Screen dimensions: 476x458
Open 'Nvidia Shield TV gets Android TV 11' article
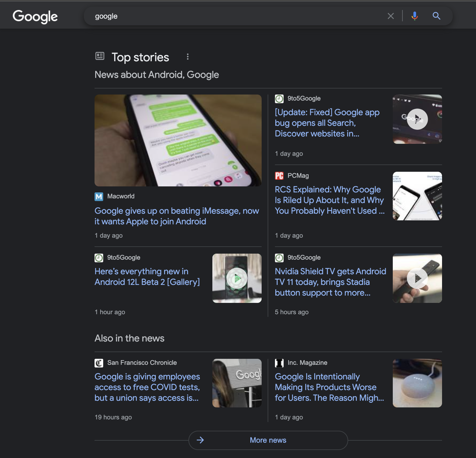click(x=331, y=282)
